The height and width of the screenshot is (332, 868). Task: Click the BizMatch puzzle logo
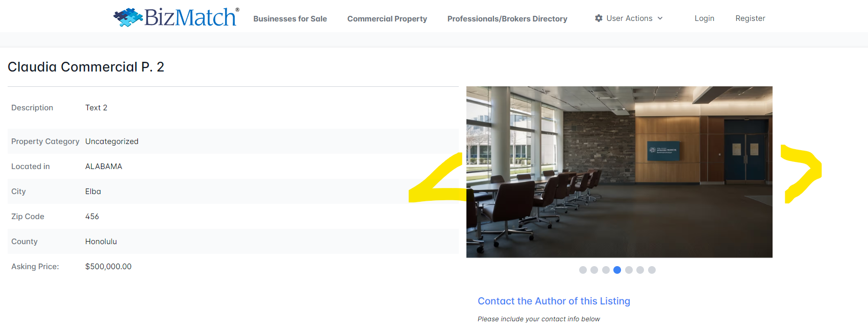coord(128,17)
